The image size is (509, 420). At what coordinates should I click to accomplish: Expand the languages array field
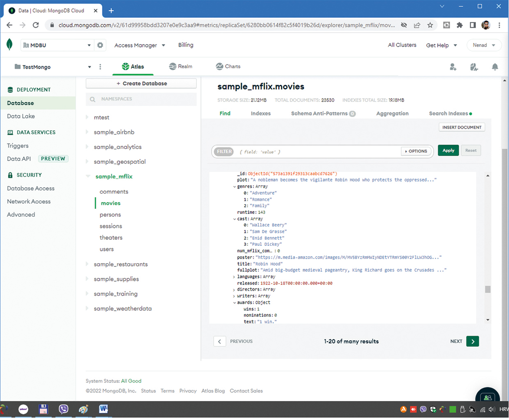click(234, 277)
